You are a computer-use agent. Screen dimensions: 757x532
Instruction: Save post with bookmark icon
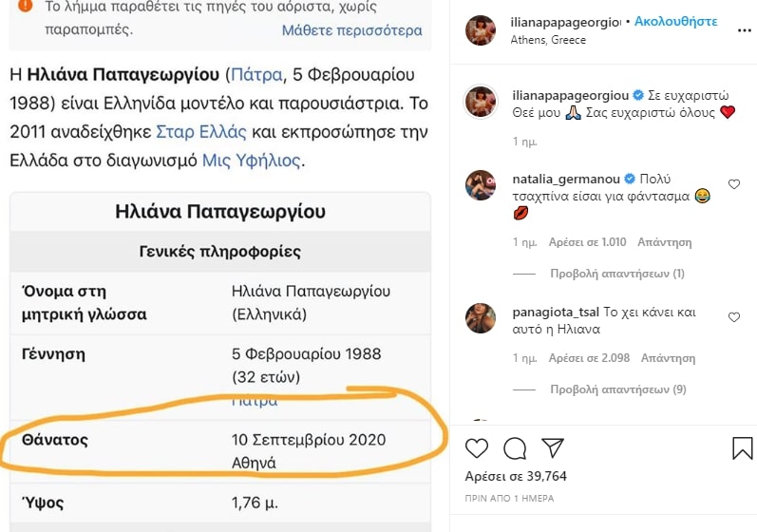(x=742, y=447)
